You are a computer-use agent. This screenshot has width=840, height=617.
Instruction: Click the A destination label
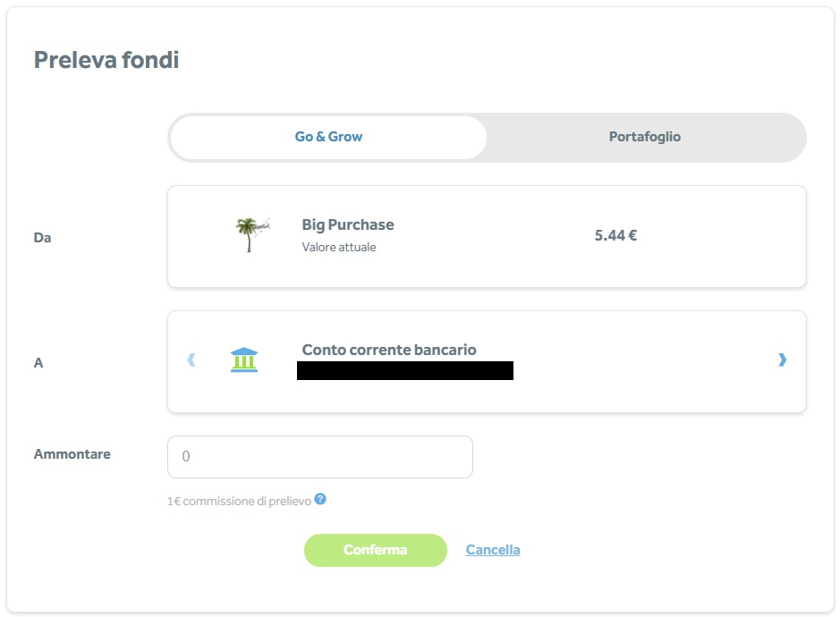(38, 363)
